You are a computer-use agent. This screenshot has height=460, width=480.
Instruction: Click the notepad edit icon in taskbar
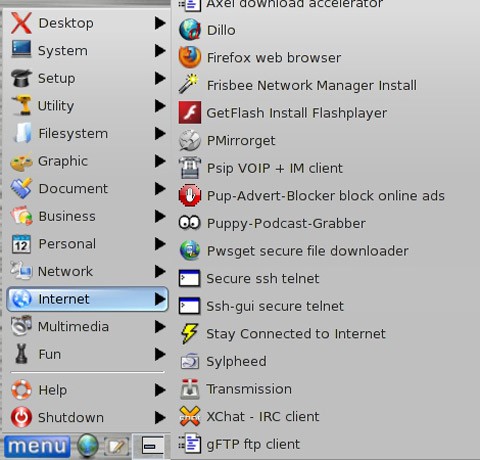[x=116, y=447]
